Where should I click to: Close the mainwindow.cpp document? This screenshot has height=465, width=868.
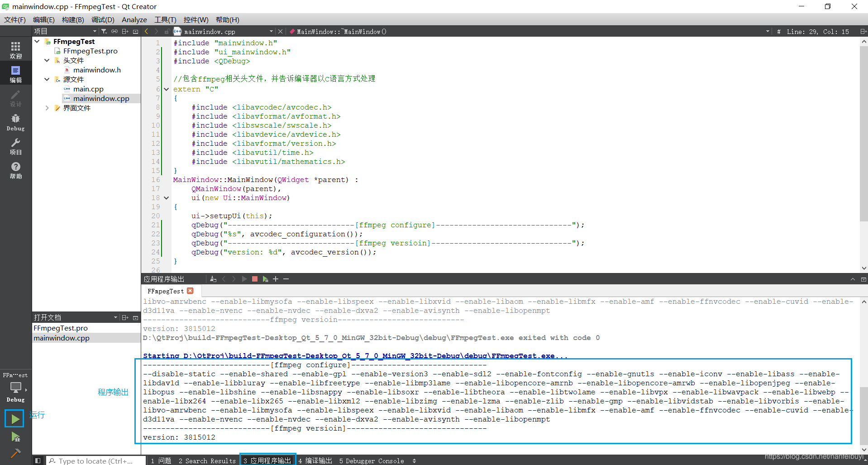tap(280, 31)
